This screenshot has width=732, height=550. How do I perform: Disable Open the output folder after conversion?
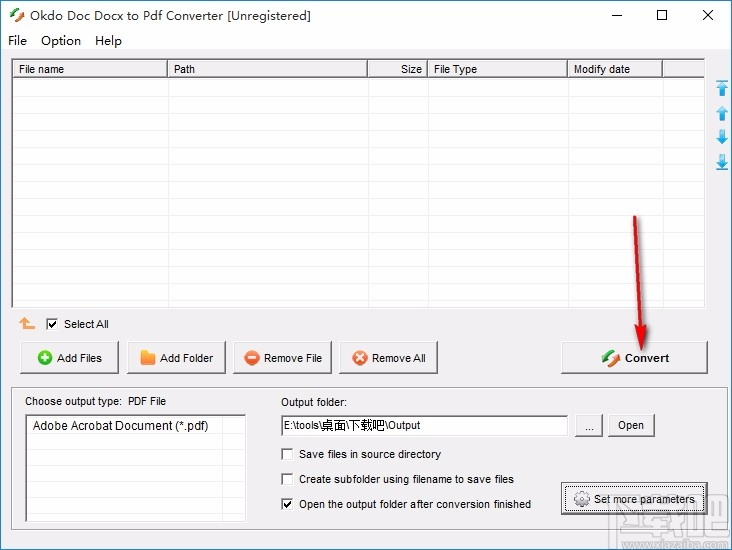click(287, 504)
